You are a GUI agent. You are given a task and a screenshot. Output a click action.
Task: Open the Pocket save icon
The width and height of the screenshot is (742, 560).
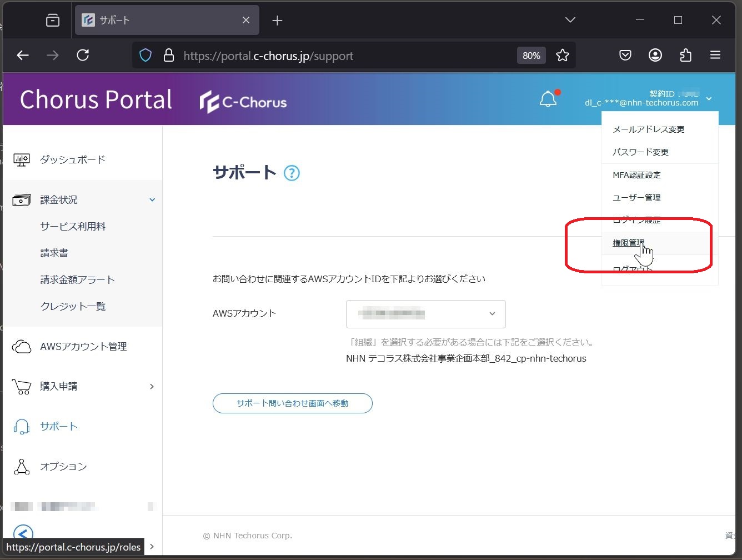coord(625,55)
